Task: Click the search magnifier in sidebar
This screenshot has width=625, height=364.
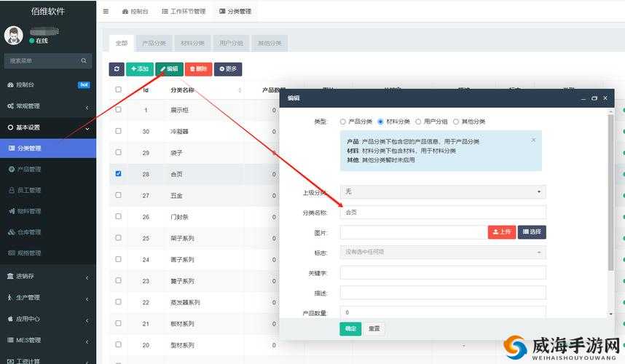Action: 84,61
